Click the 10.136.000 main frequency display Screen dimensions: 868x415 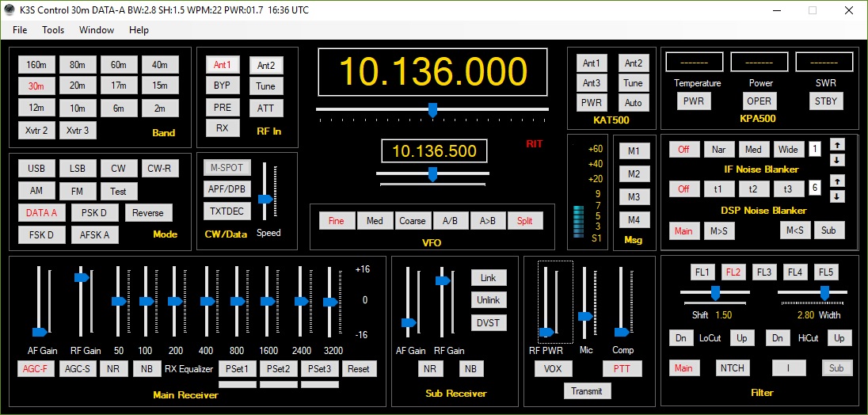point(433,72)
